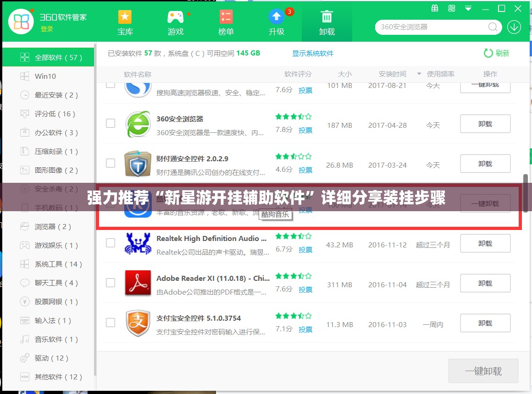This screenshot has width=532, height=394.
Task: Check the 支付宝安全控件 checkbox
Action: [111, 323]
